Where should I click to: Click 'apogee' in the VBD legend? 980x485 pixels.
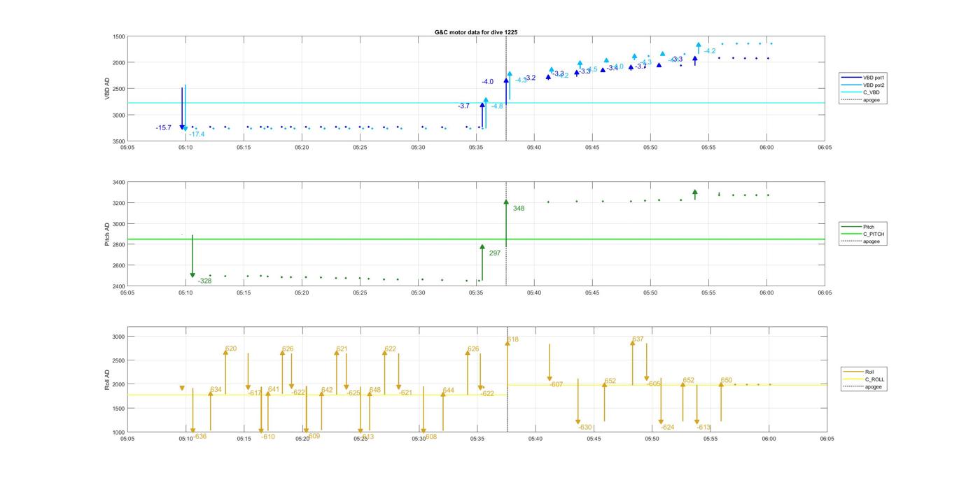click(x=871, y=100)
